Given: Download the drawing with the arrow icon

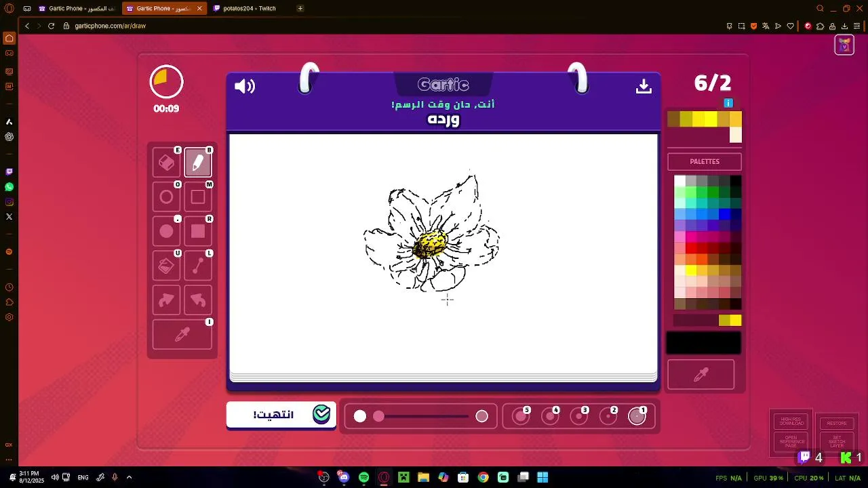Looking at the screenshot, I should tap(644, 86).
